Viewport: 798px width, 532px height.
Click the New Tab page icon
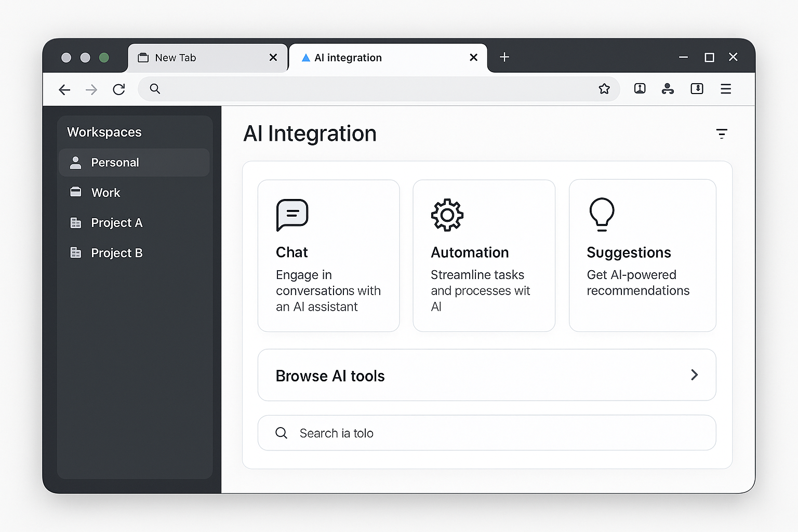[x=143, y=58]
